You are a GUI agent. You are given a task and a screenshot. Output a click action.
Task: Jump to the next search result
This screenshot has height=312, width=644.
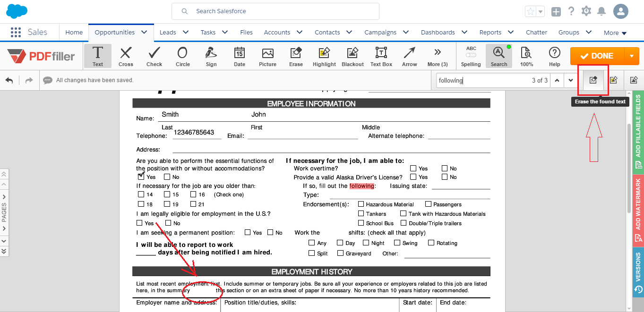pos(571,80)
